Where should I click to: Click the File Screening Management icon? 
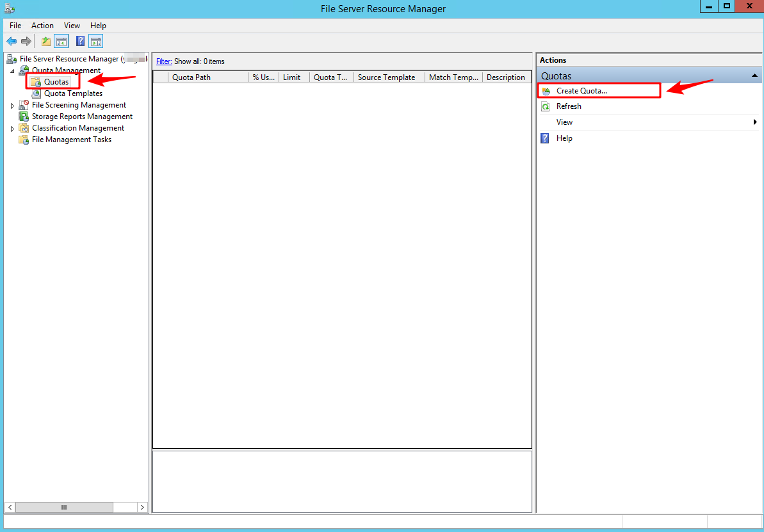[x=24, y=105]
